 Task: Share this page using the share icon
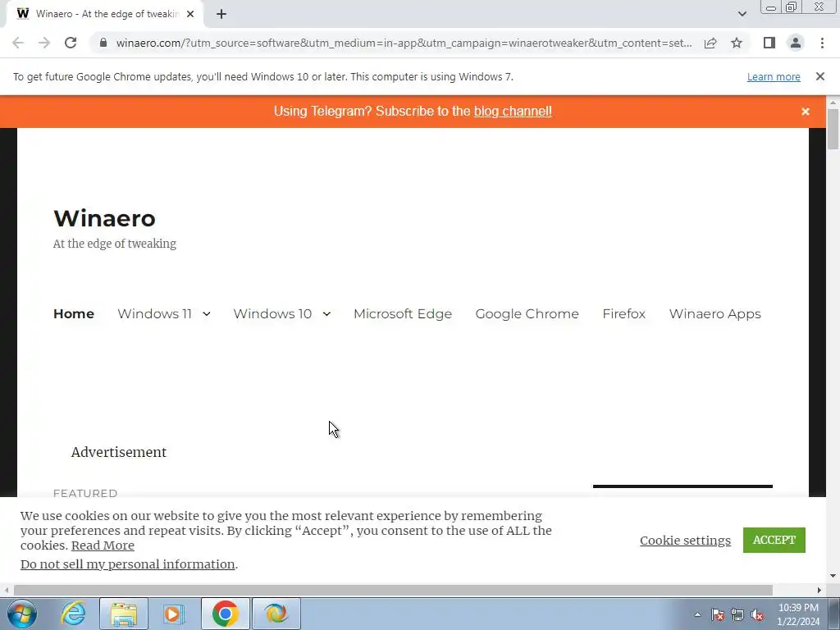[x=710, y=43]
